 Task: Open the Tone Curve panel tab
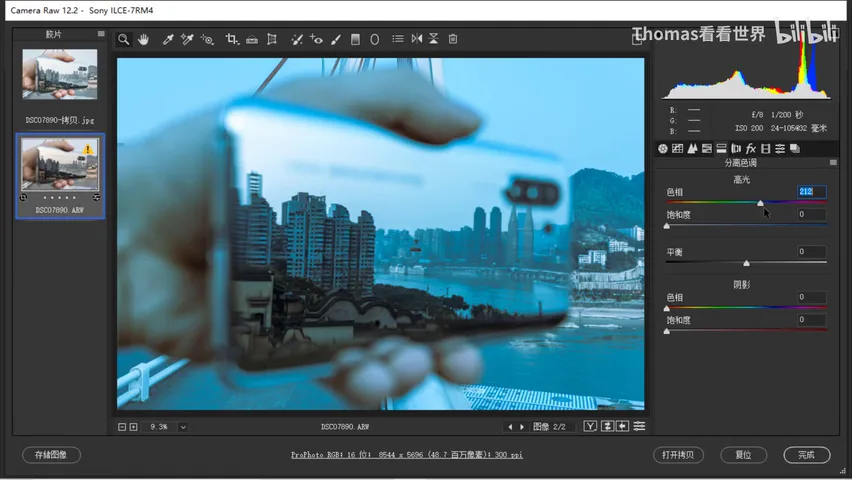[677, 148]
